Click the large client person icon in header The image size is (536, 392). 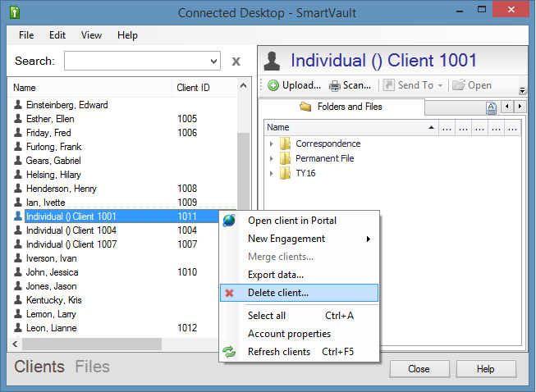(x=272, y=61)
